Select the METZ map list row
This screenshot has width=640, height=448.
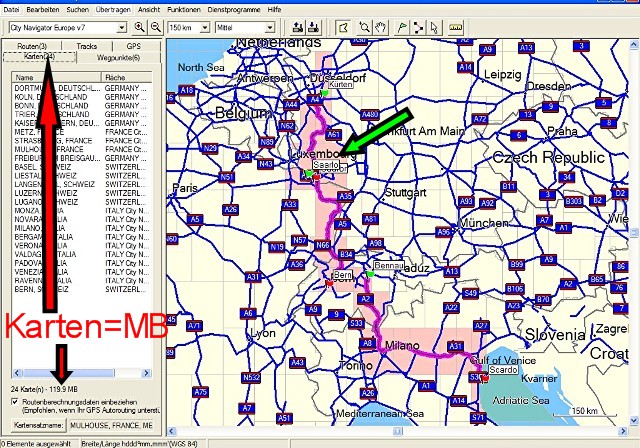[x=82, y=132]
